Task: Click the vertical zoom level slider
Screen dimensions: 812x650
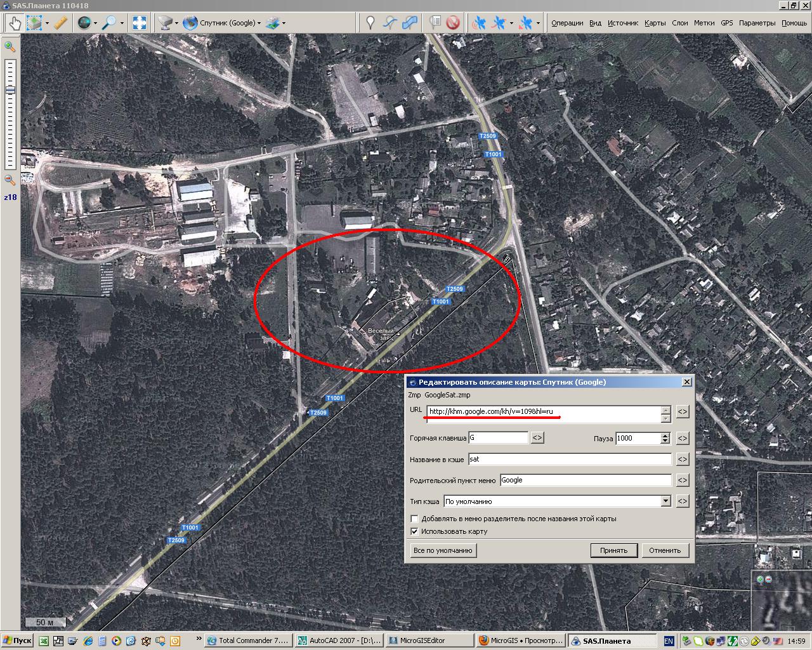Action: tap(10, 114)
